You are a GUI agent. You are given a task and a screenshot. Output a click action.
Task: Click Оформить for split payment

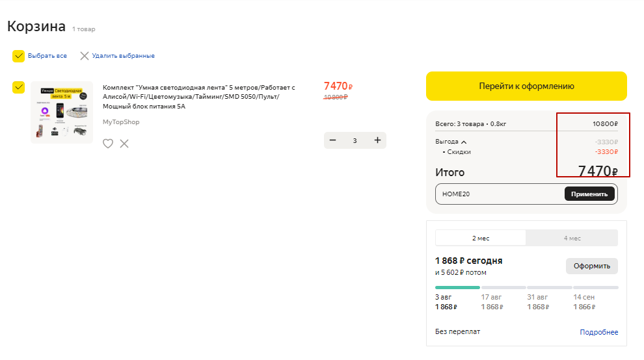tap(591, 266)
